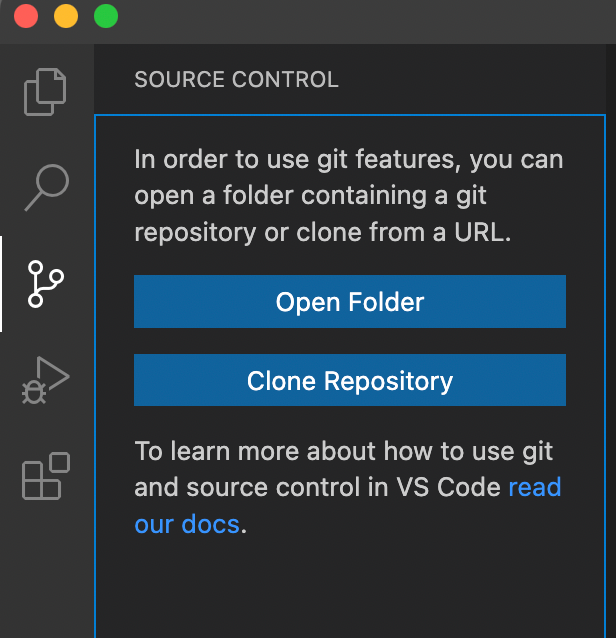Click the Clone Repository button
The image size is (616, 638).
tap(350, 380)
